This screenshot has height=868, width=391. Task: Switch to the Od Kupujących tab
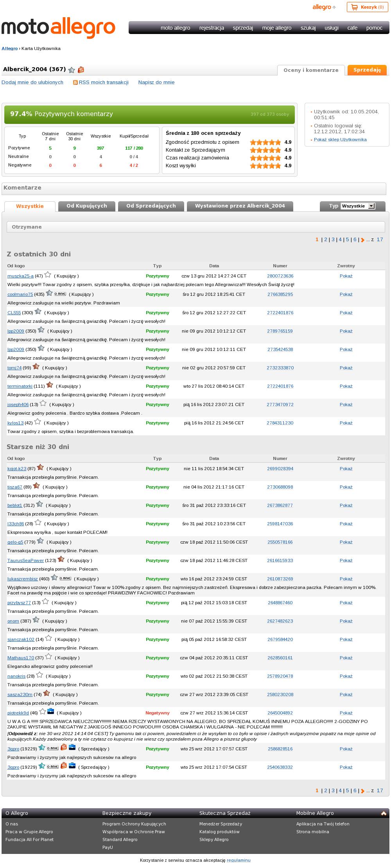click(87, 206)
